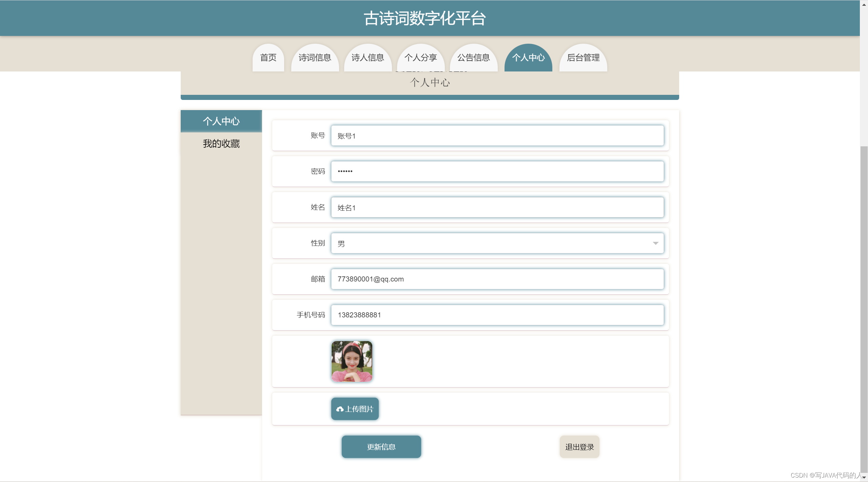The height and width of the screenshot is (482, 868).
Task: Select the 个人中心 navigation tab
Action: pos(528,58)
